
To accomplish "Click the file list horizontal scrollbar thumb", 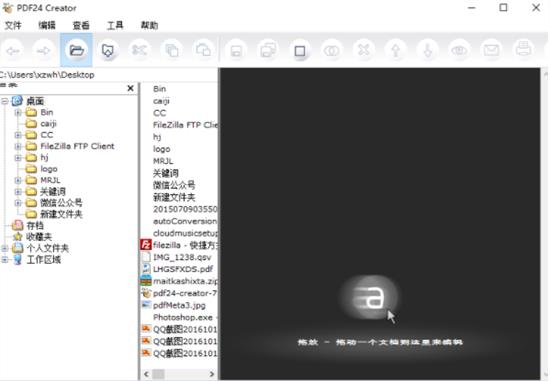I will click(x=158, y=374).
